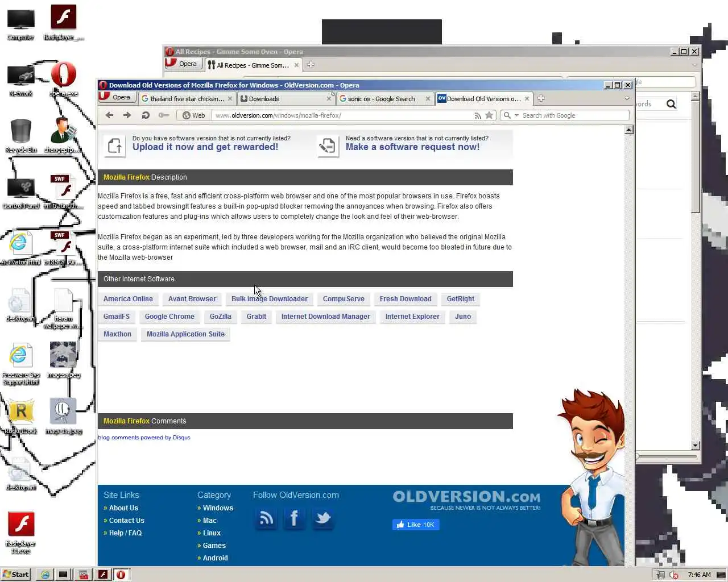The width and height of the screenshot is (728, 582).
Task: Open the Facebook icon in the footer
Action: (294, 518)
